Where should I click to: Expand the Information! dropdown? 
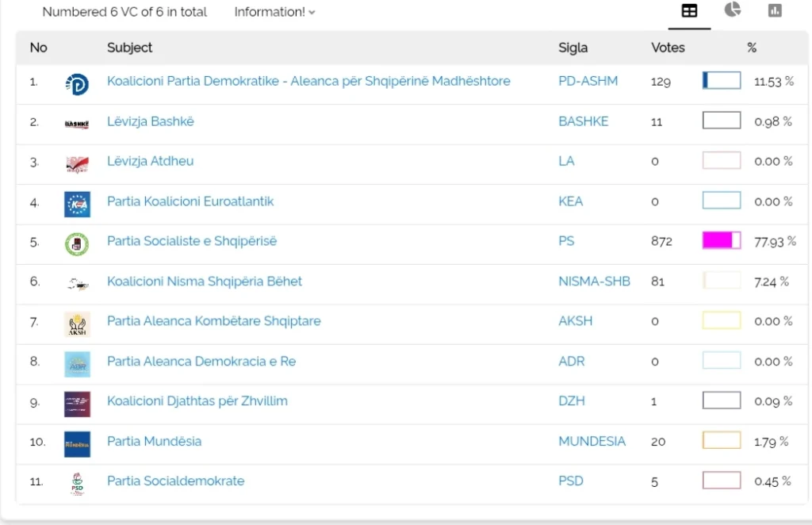274,12
